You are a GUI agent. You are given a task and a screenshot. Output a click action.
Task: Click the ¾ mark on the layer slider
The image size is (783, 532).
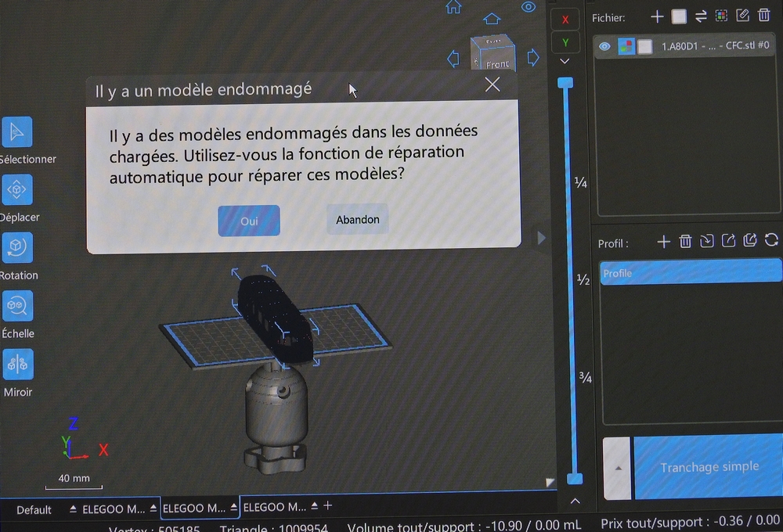(585, 377)
